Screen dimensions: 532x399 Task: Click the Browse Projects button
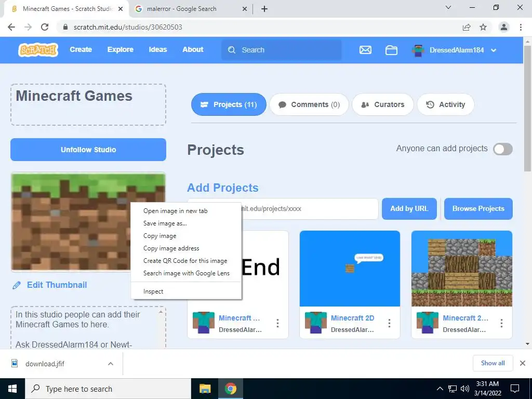[478, 209]
